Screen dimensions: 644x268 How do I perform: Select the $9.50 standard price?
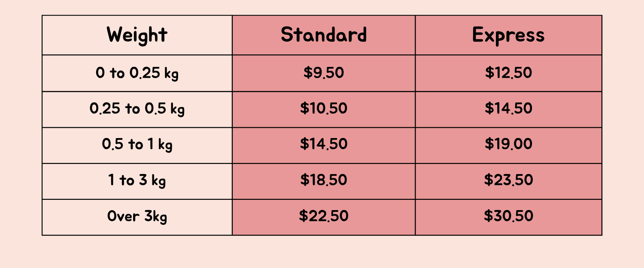324,73
